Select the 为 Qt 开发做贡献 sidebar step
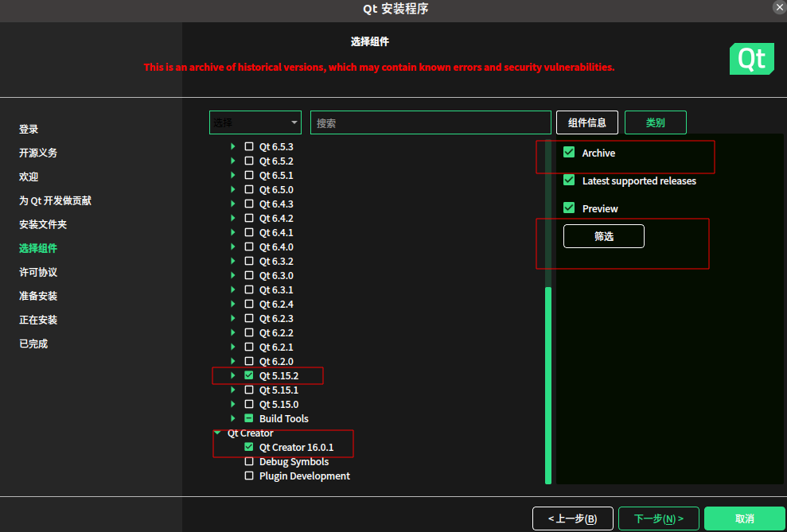Viewport: 787px width, 532px height. [55, 200]
